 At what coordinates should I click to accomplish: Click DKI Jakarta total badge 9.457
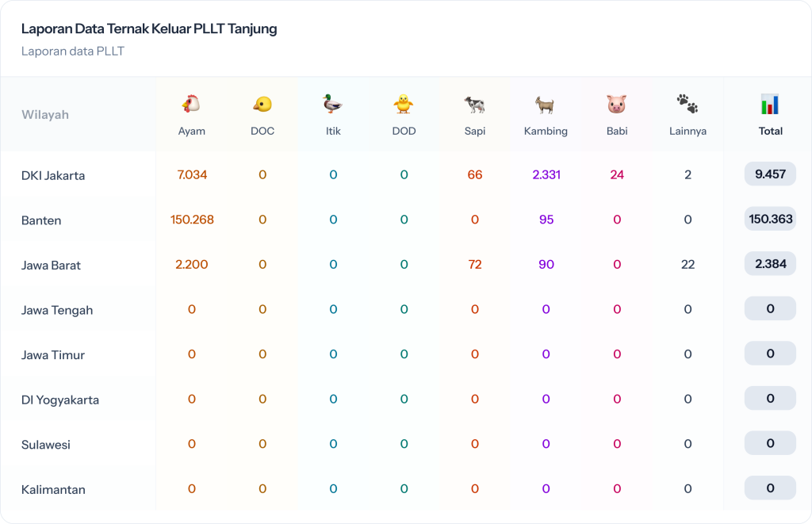[x=770, y=174]
